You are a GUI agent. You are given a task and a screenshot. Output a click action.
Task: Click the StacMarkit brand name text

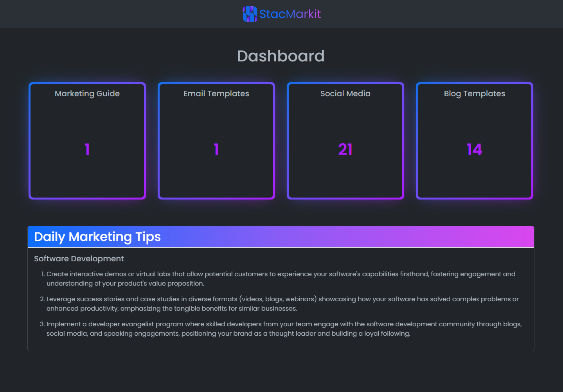pos(290,14)
